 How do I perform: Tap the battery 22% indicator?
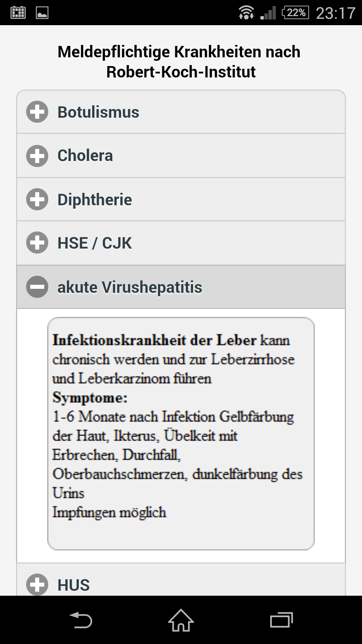(296, 13)
